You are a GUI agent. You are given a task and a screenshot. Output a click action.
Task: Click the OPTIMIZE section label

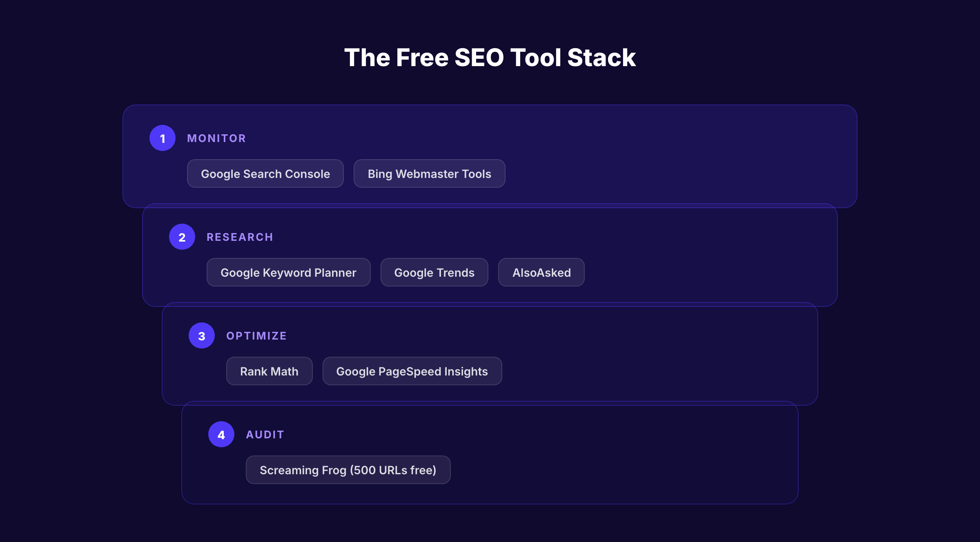click(x=256, y=335)
